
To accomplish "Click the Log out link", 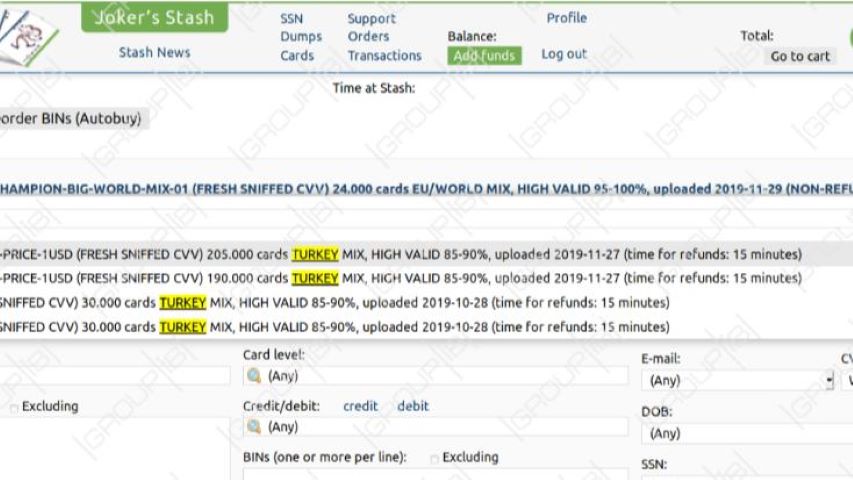I will tap(564, 54).
